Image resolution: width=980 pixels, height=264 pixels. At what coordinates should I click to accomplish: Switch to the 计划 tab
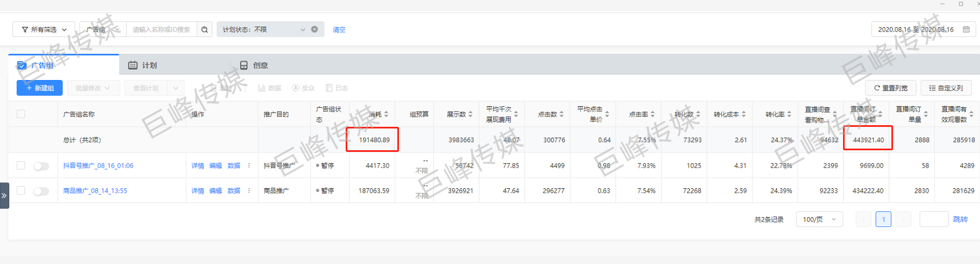[143, 65]
